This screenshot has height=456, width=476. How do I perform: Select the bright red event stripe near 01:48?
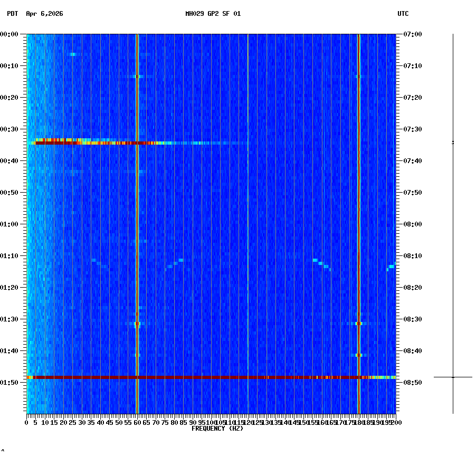(211, 377)
